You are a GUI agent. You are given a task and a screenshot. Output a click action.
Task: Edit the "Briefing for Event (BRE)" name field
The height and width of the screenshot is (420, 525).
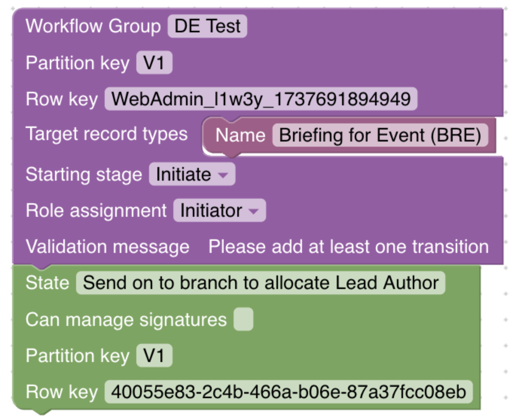pos(380,135)
